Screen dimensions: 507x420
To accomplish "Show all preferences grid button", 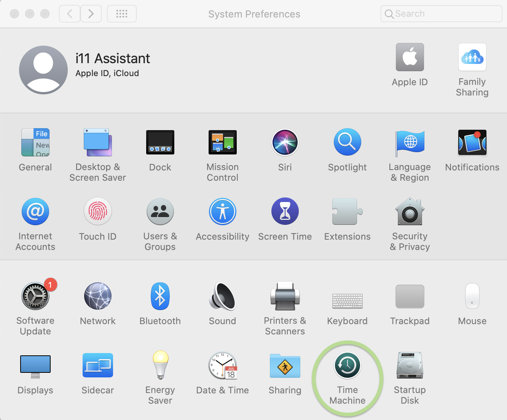I will pos(122,14).
